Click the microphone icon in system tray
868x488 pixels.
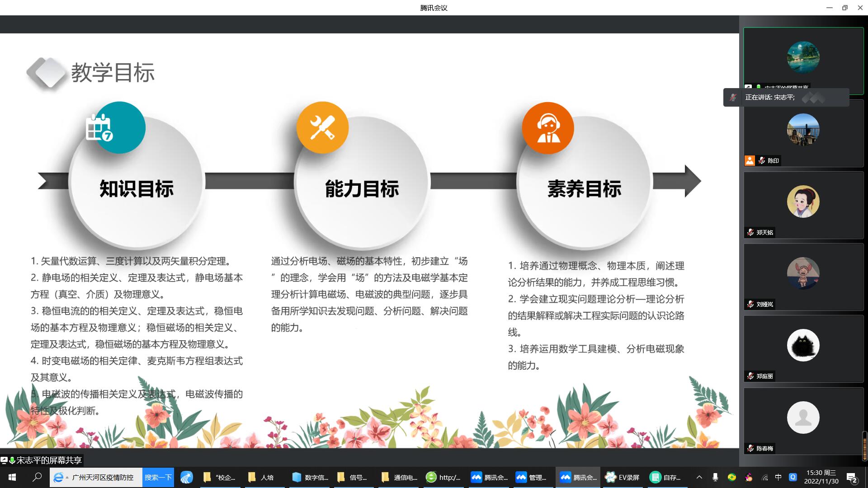pos(715,477)
